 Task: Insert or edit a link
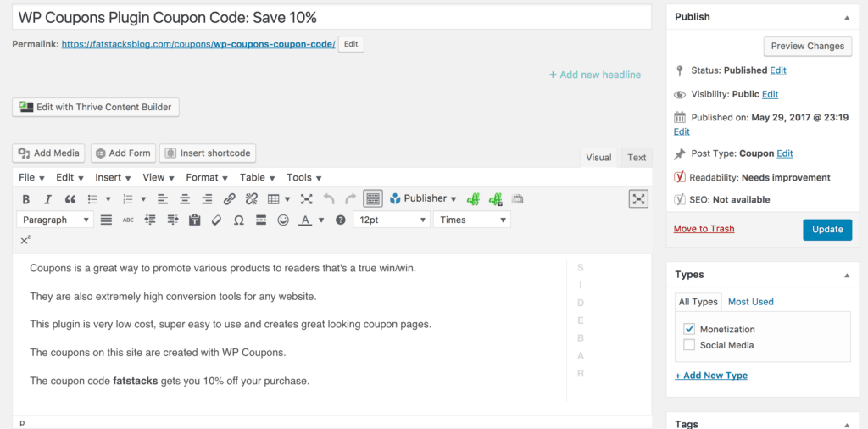click(x=229, y=199)
